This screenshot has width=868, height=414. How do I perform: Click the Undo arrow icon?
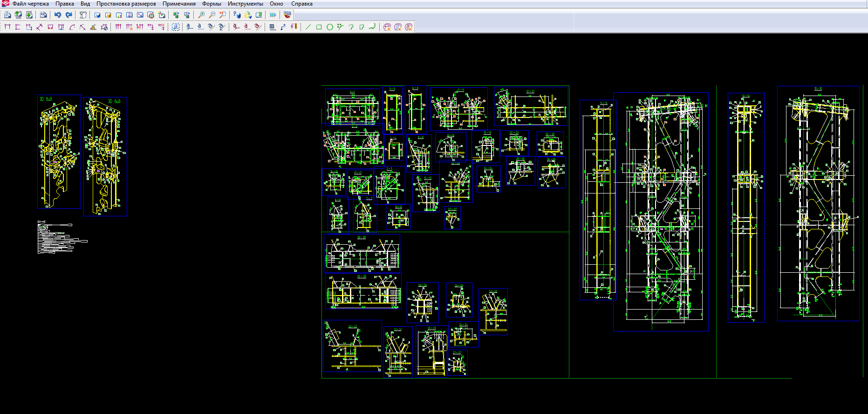point(58,15)
